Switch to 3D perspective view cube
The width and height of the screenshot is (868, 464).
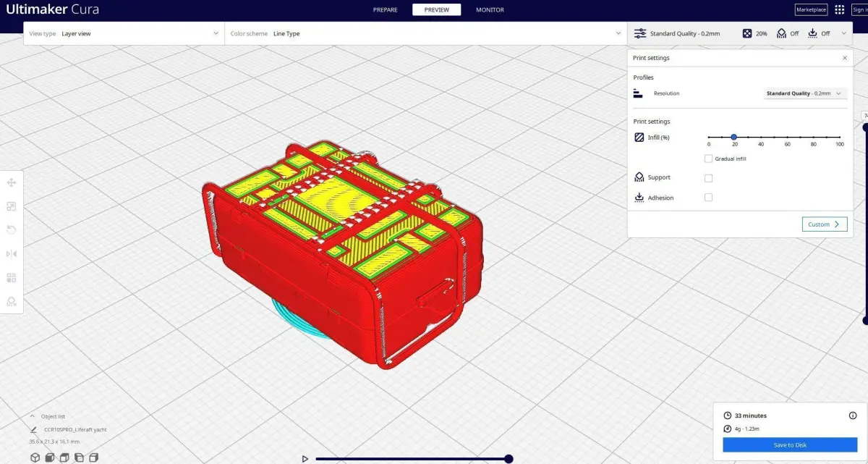[x=35, y=457]
